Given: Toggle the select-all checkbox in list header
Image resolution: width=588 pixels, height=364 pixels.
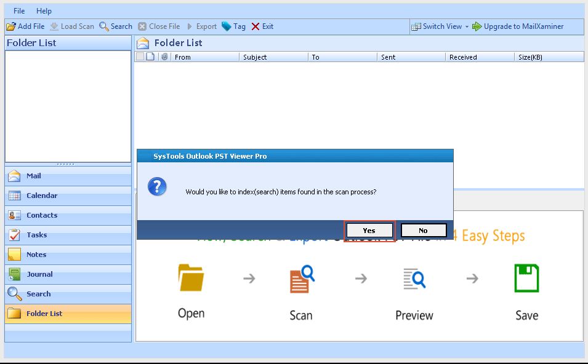Looking at the screenshot, I should (140, 57).
